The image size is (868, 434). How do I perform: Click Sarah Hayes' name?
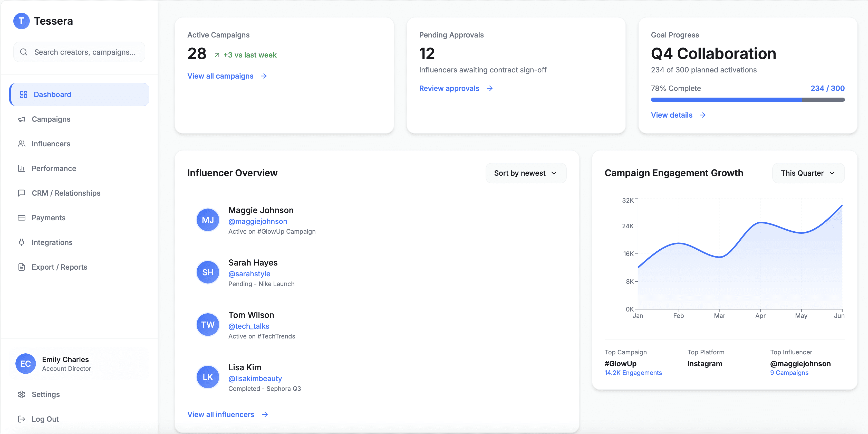[x=253, y=262]
